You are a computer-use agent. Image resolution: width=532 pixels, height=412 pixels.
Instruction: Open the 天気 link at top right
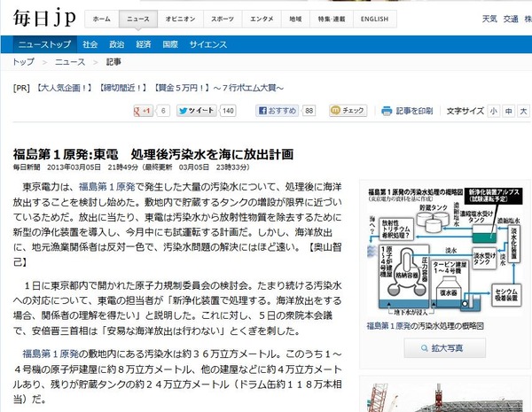pos(489,19)
